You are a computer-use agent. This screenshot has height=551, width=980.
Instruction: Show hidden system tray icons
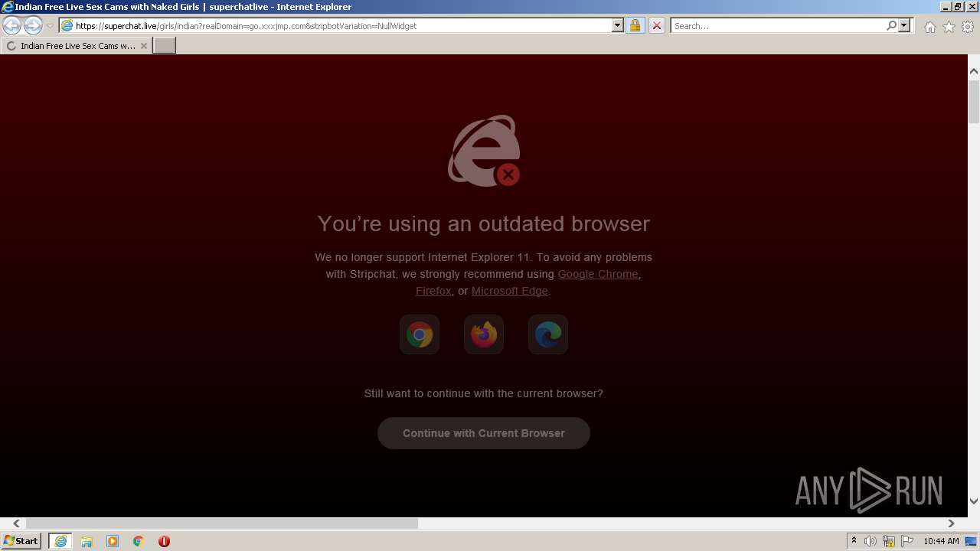tap(854, 541)
